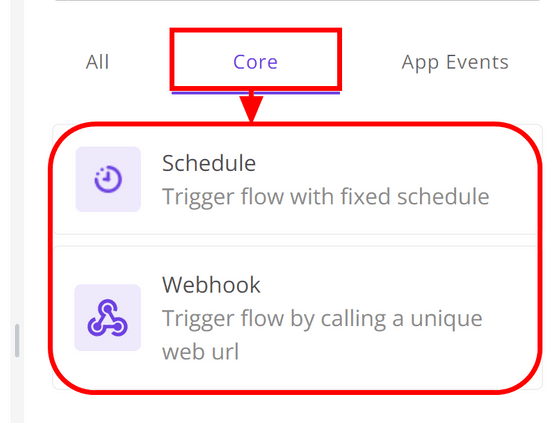Click "Trigger flow by calling a unique" text
This screenshot has height=423, width=560.
322,319
